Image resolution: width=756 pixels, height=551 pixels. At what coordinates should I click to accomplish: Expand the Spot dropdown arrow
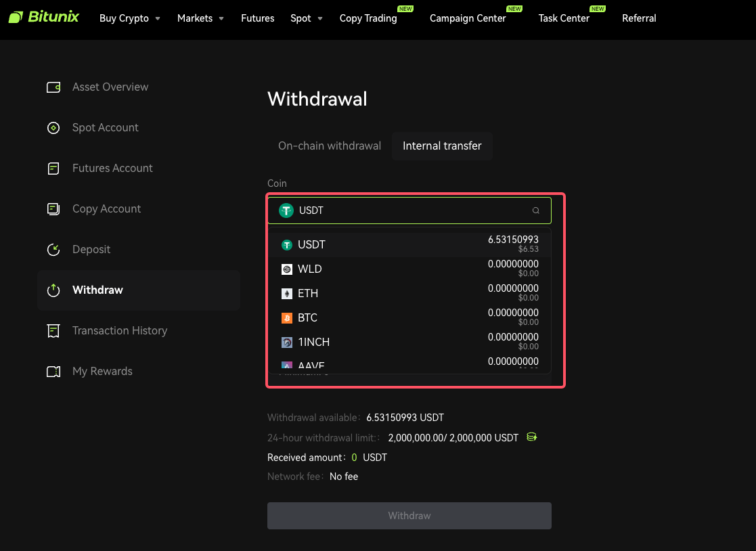click(x=320, y=19)
